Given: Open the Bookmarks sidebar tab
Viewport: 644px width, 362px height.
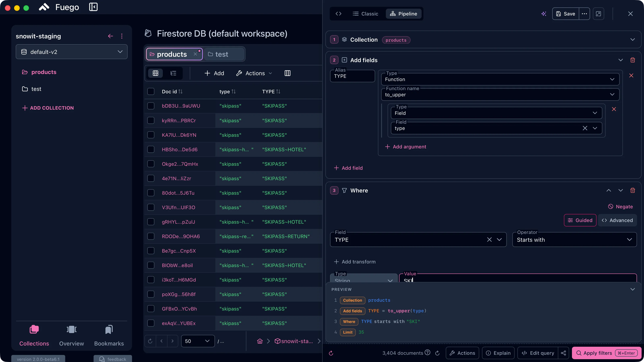Looking at the screenshot, I should (x=109, y=335).
